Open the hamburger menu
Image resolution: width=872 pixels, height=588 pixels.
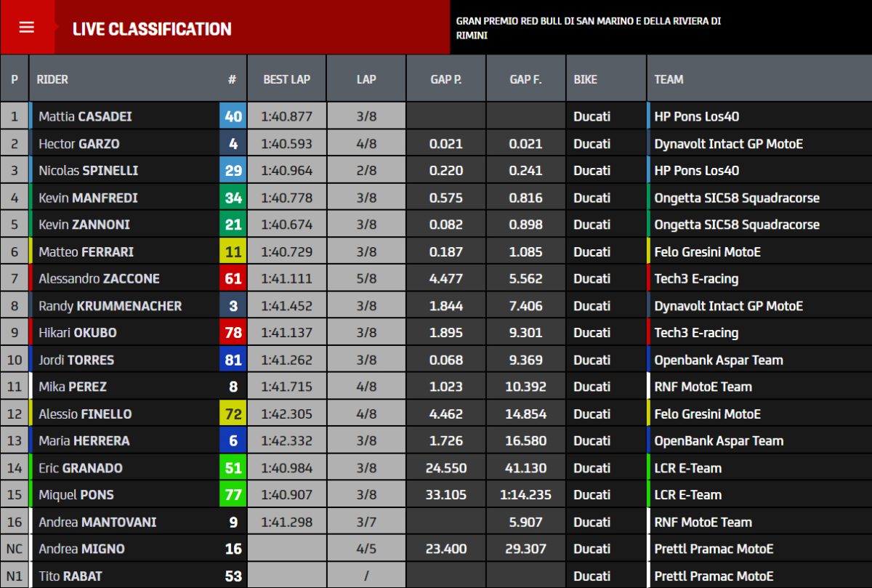tap(27, 28)
